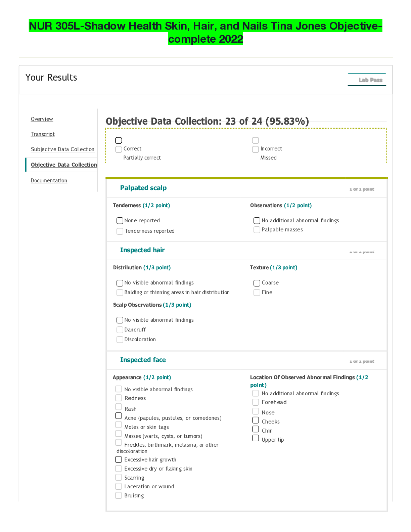The image size is (411, 532).
Task: Check No visible abnormal findings under Appearance
Action: coord(119,389)
